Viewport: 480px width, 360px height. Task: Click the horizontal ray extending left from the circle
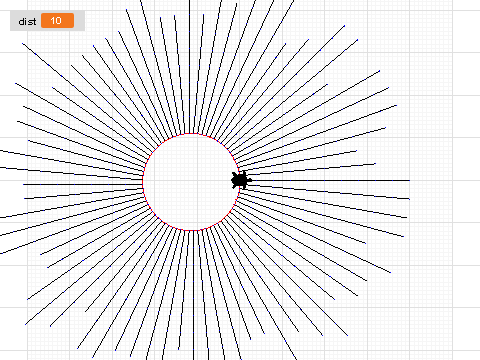pos(83,184)
